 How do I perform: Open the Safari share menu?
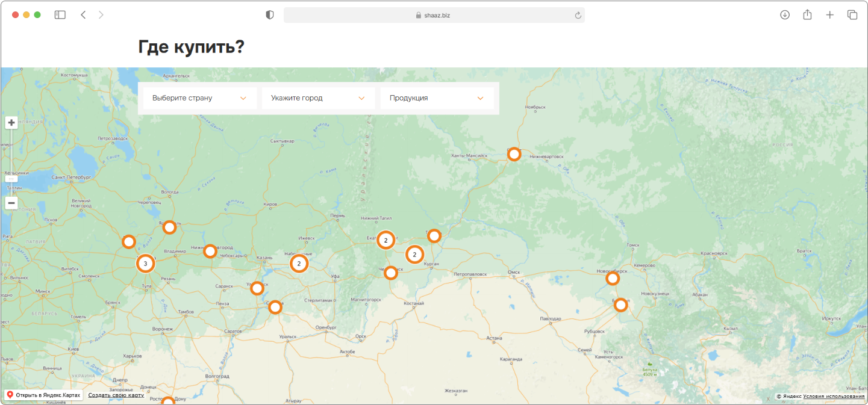807,15
